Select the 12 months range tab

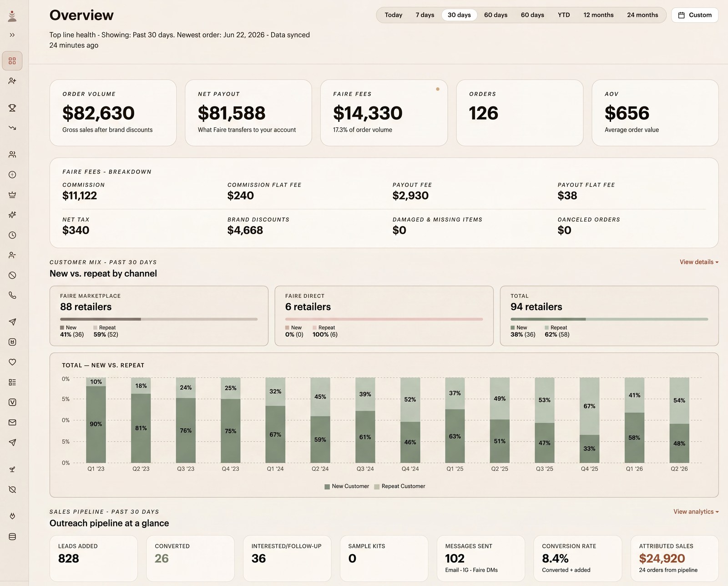(598, 15)
